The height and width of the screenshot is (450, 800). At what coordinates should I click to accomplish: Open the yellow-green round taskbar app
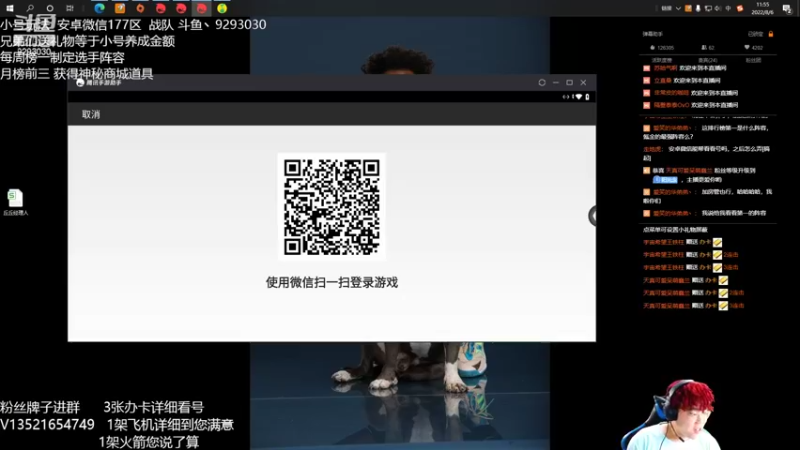point(222,8)
